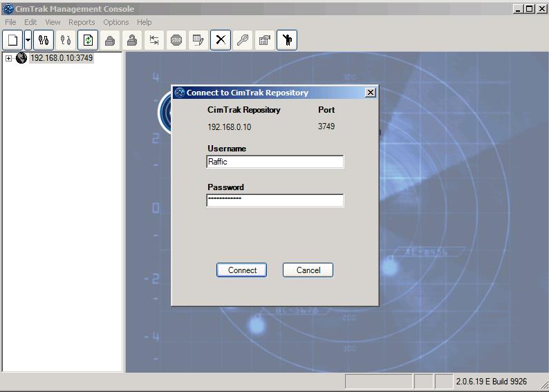Close the Connect to CimTrak Repository dialog
This screenshot has width=549, height=392.
[370, 93]
